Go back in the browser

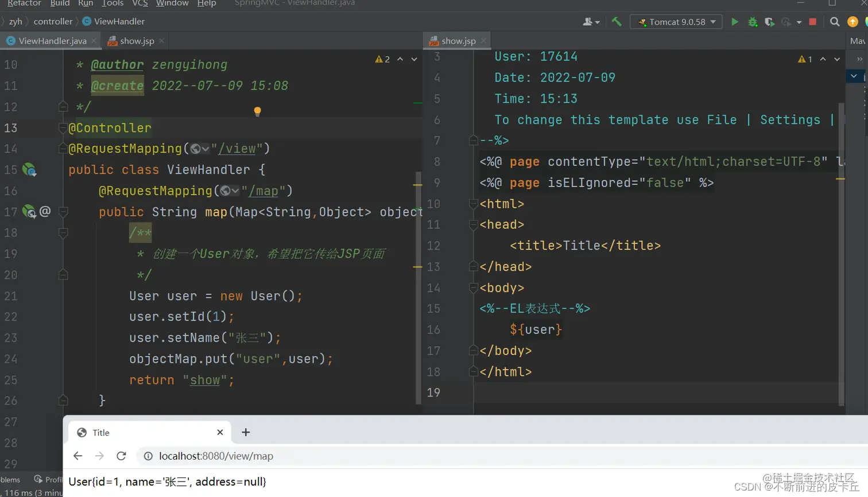coord(77,456)
